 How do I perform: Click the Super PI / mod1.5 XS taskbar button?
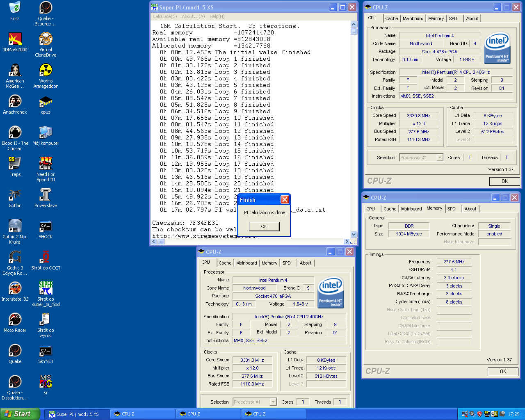tap(77, 414)
